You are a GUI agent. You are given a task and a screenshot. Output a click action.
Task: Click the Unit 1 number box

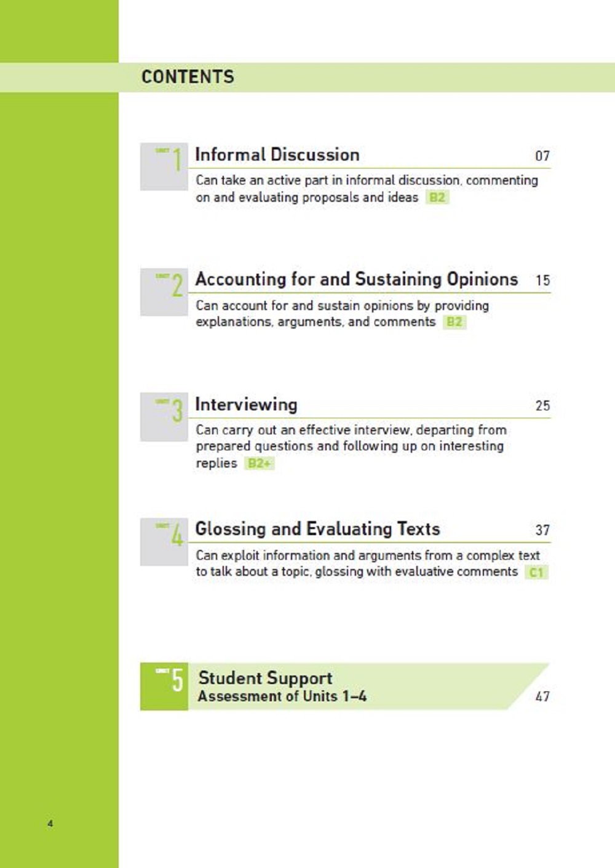click(x=164, y=167)
